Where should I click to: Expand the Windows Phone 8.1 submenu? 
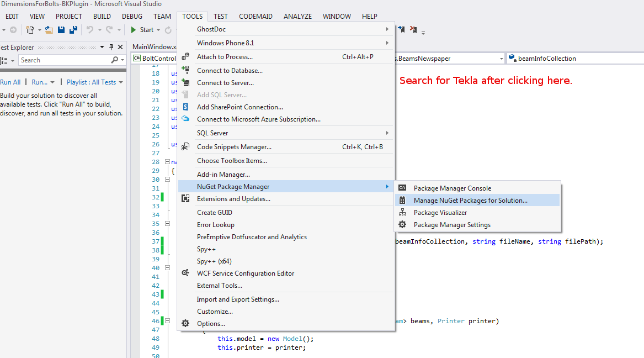coord(387,43)
